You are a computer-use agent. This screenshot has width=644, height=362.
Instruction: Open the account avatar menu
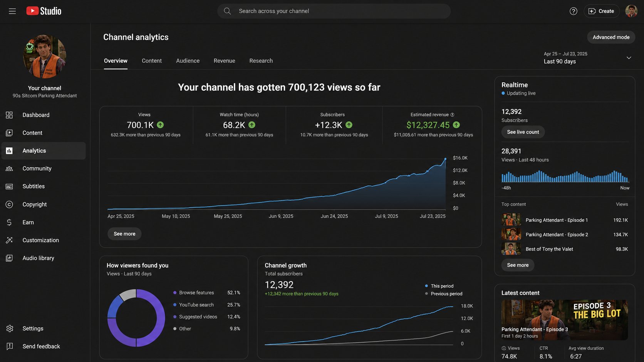[631, 11]
